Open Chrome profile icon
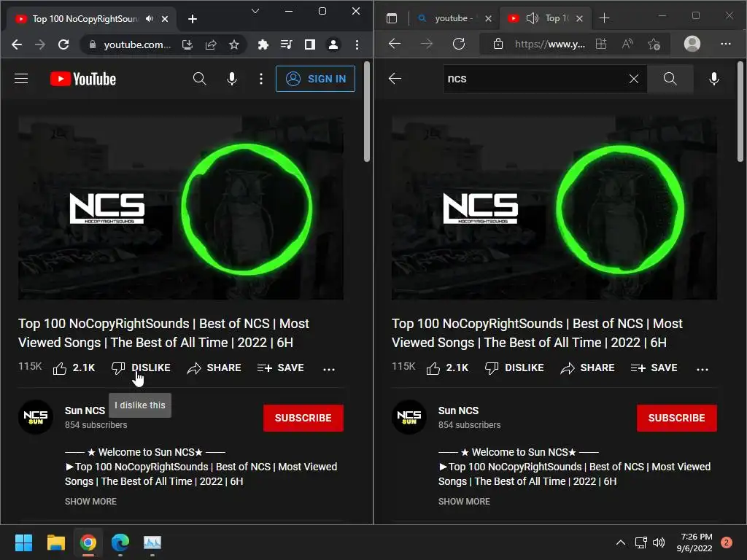The width and height of the screenshot is (747, 560). tap(333, 44)
